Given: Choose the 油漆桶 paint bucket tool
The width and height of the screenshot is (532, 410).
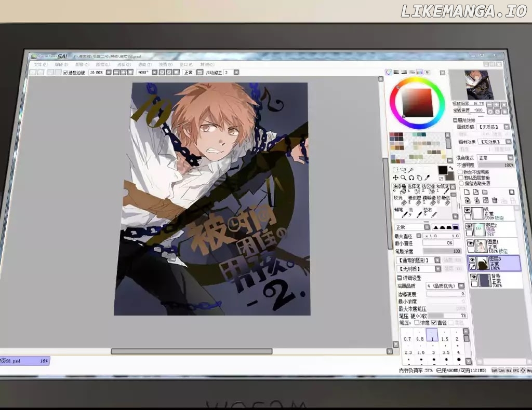Looking at the screenshot, I should (x=400, y=189).
